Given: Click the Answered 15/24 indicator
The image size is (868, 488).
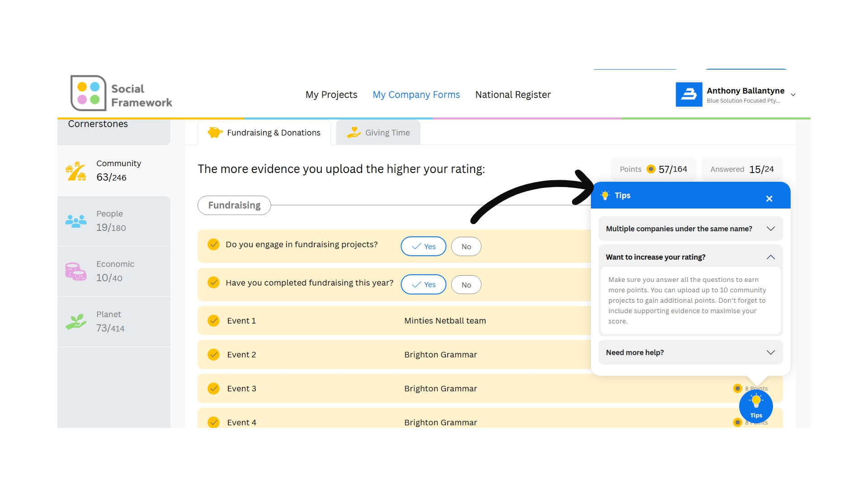Looking at the screenshot, I should pyautogui.click(x=742, y=169).
